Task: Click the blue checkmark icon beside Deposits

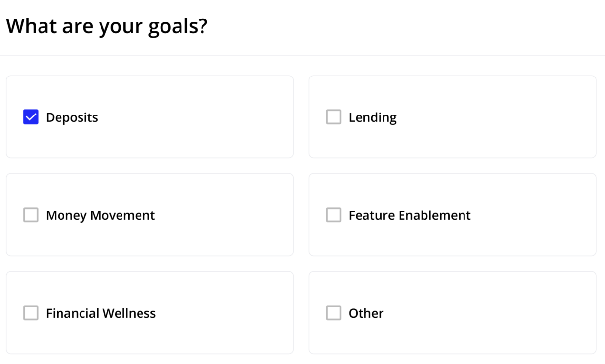Action: coord(31,117)
